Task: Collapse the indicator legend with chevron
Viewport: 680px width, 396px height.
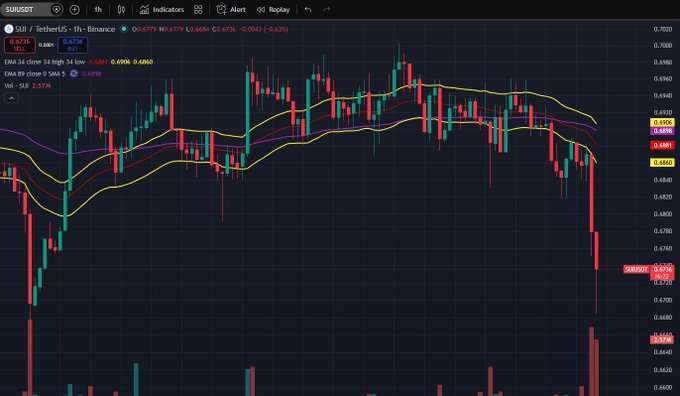Action: [11, 98]
